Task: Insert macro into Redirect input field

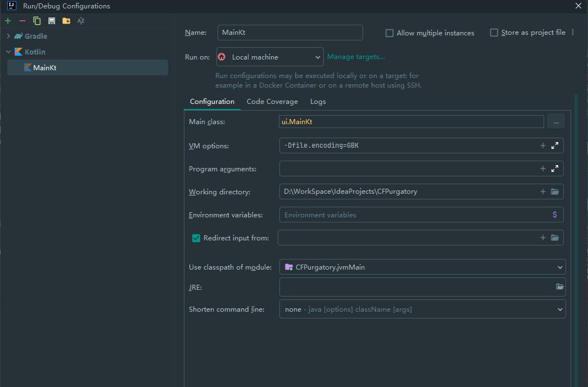Action: 542,238
